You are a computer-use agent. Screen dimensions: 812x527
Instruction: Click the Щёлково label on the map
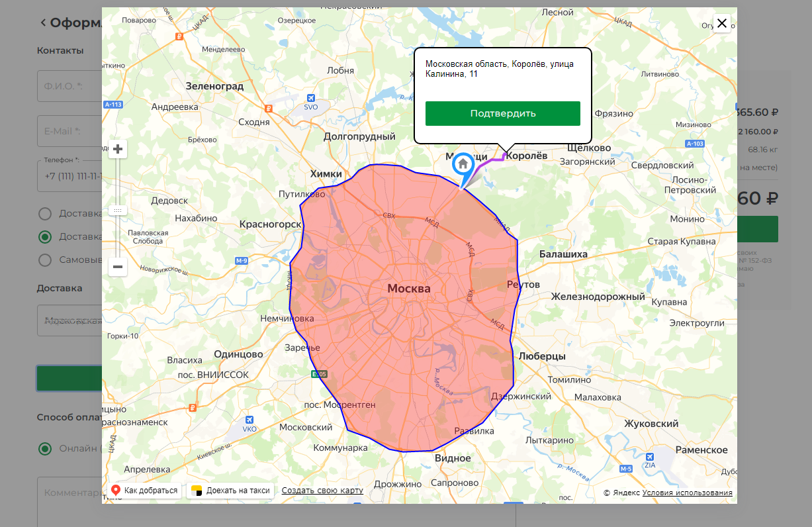[x=590, y=148]
